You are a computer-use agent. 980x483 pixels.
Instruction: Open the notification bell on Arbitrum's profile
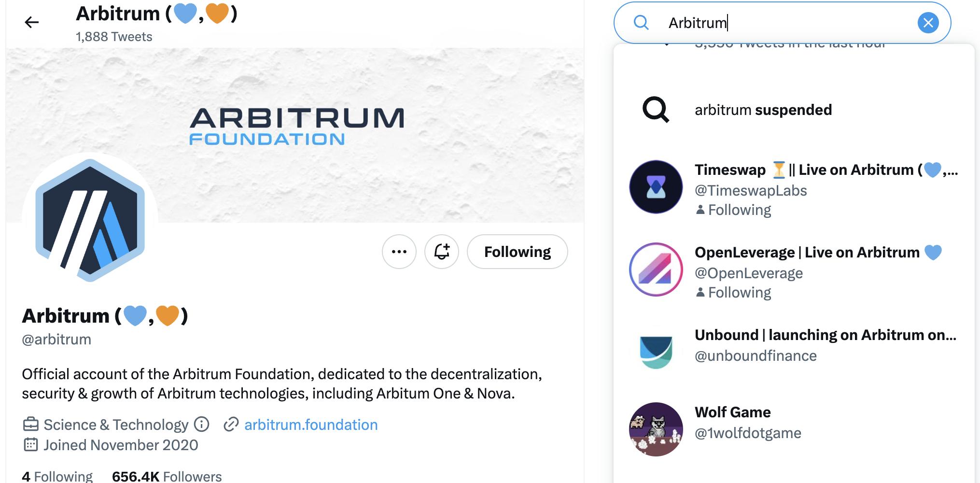[x=442, y=252]
